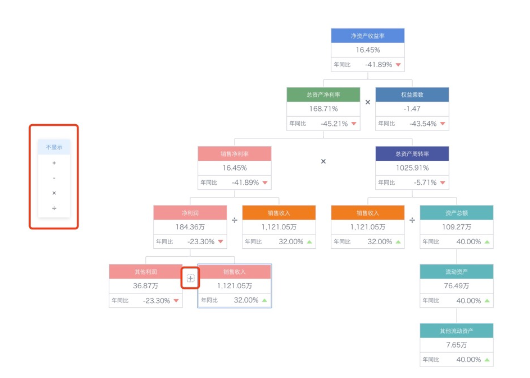Choose the plus operator in the popup menu
Image resolution: width=530 pixels, height=378 pixels.
point(54,163)
